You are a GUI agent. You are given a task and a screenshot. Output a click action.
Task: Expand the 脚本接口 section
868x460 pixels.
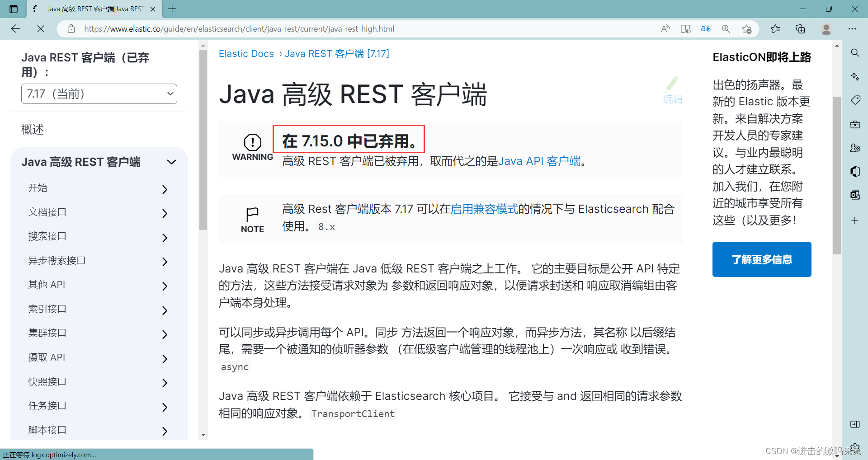tap(165, 431)
